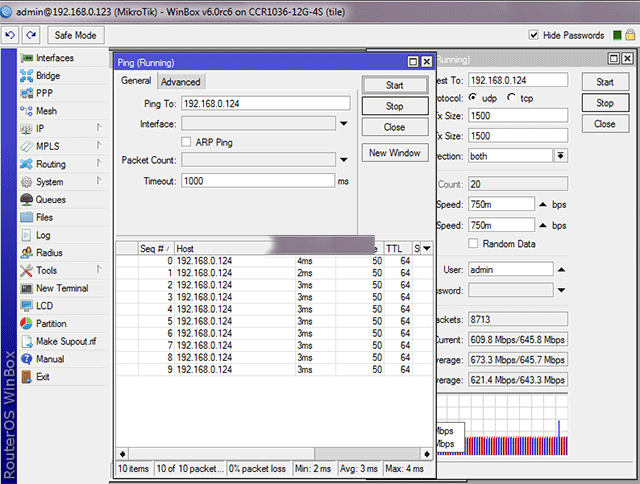
Task: Select ping row with Seq # 0
Action: (x=274, y=261)
